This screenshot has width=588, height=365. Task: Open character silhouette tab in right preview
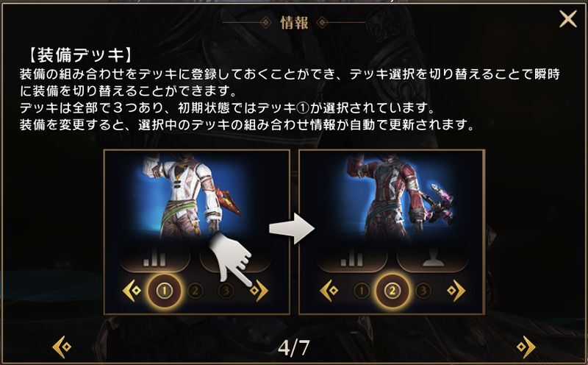coord(433,260)
